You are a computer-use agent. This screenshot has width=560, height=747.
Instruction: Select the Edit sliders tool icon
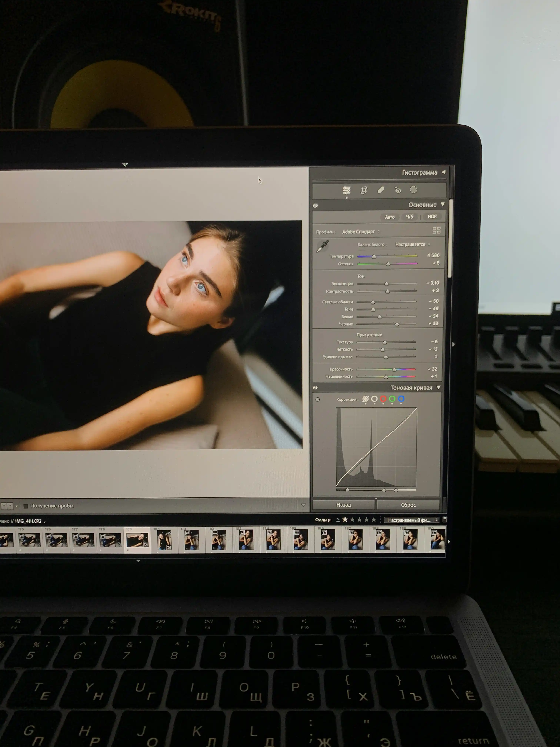346,190
